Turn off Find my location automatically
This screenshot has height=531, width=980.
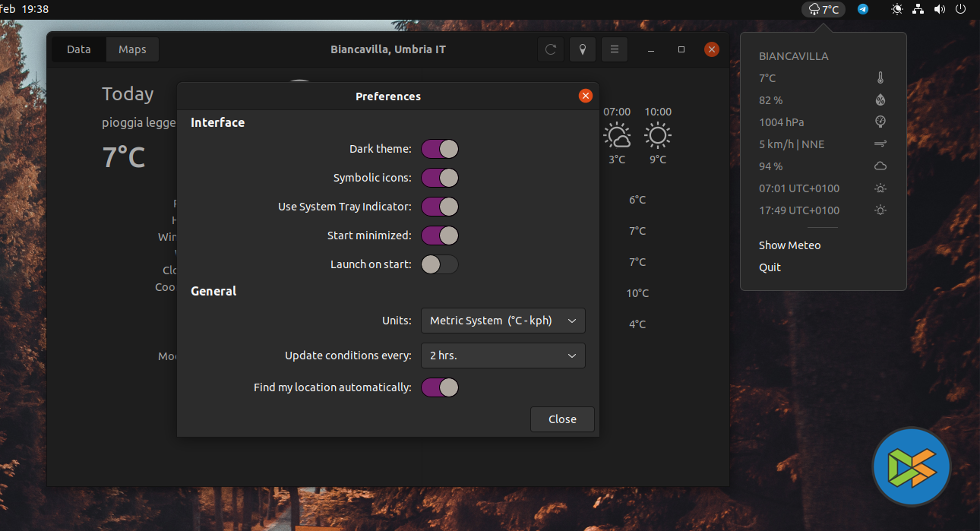pyautogui.click(x=440, y=387)
